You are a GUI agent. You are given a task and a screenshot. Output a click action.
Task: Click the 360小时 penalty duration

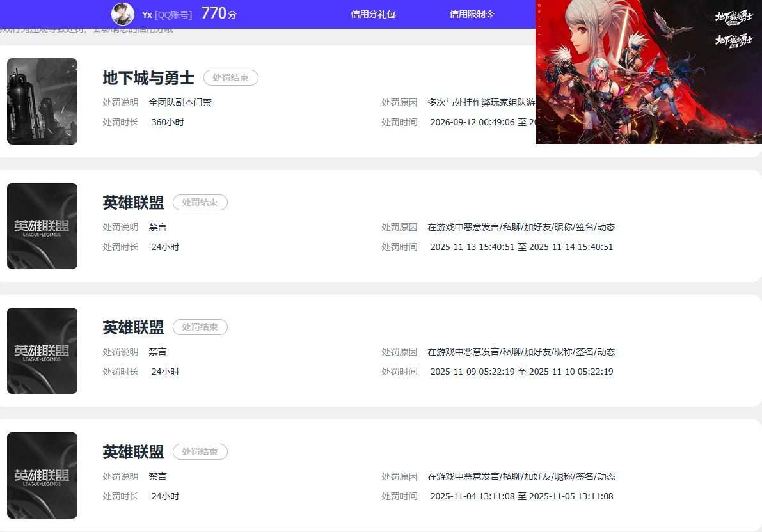click(168, 122)
